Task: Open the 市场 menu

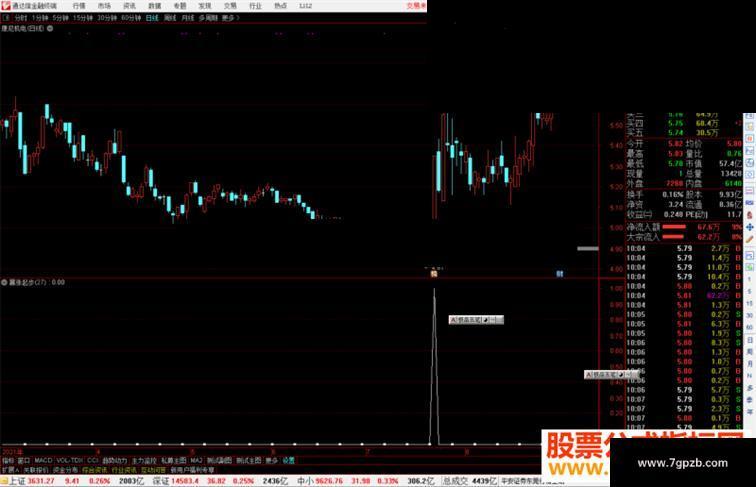Action: [x=104, y=6]
